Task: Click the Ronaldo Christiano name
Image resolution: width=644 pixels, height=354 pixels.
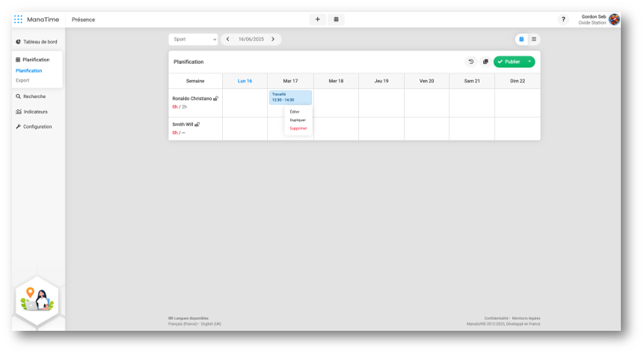Action: click(x=191, y=99)
